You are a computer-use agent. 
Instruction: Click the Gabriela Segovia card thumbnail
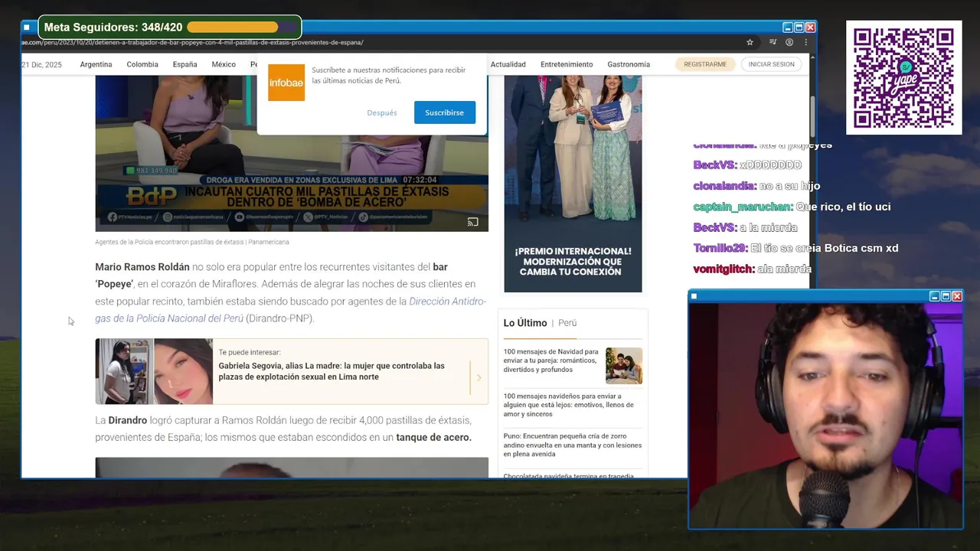(154, 371)
